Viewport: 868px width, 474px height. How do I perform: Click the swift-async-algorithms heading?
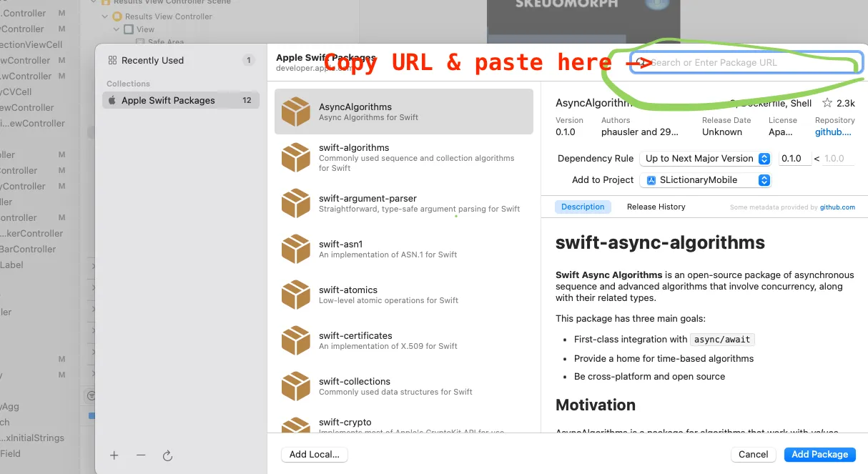tap(660, 242)
